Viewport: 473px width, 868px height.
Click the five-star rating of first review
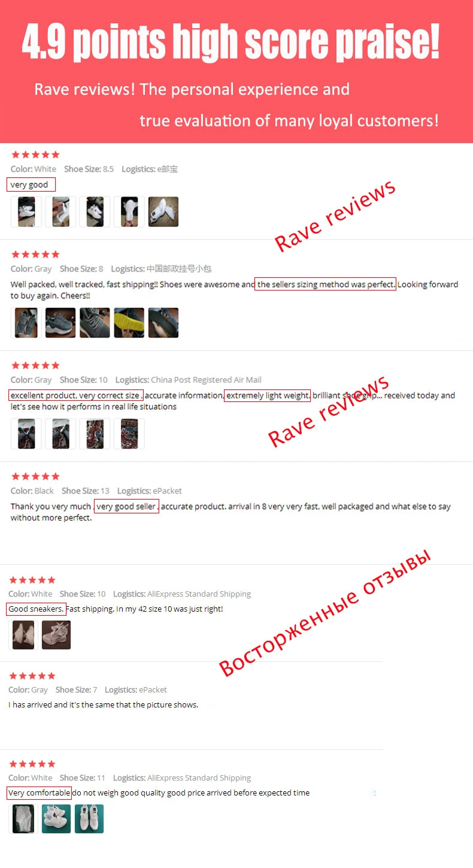(x=35, y=155)
